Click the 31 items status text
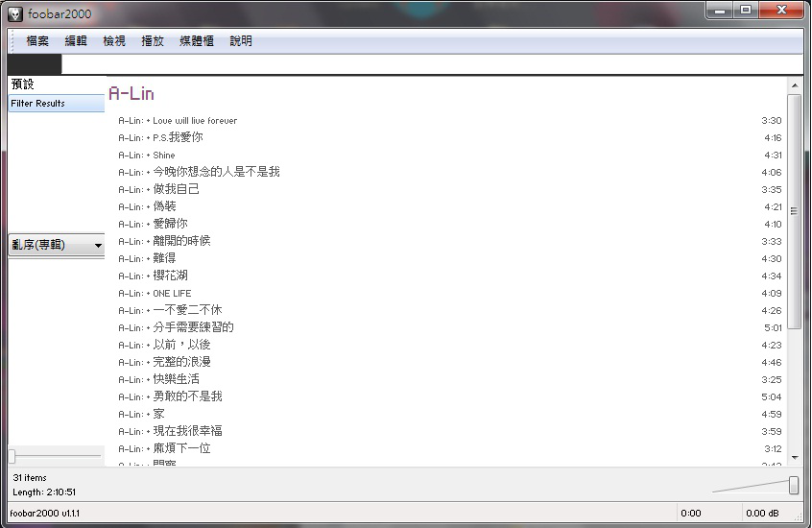The width and height of the screenshot is (812, 528). tap(30, 478)
